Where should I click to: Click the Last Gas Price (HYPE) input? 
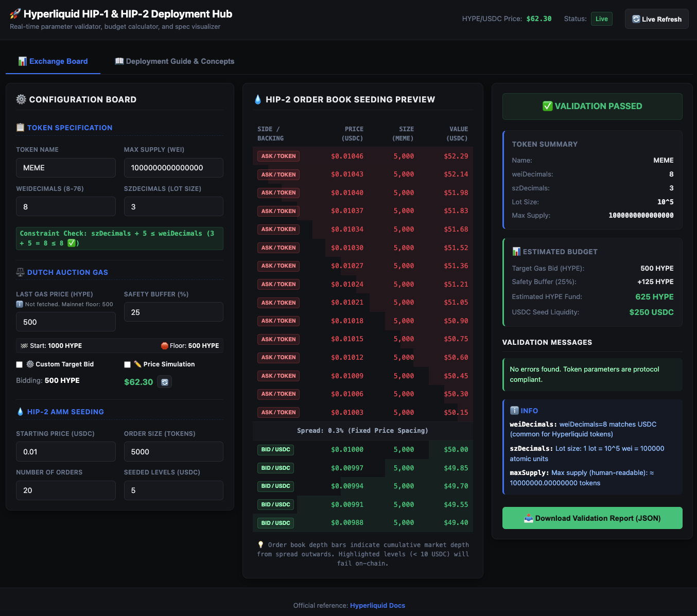66,322
